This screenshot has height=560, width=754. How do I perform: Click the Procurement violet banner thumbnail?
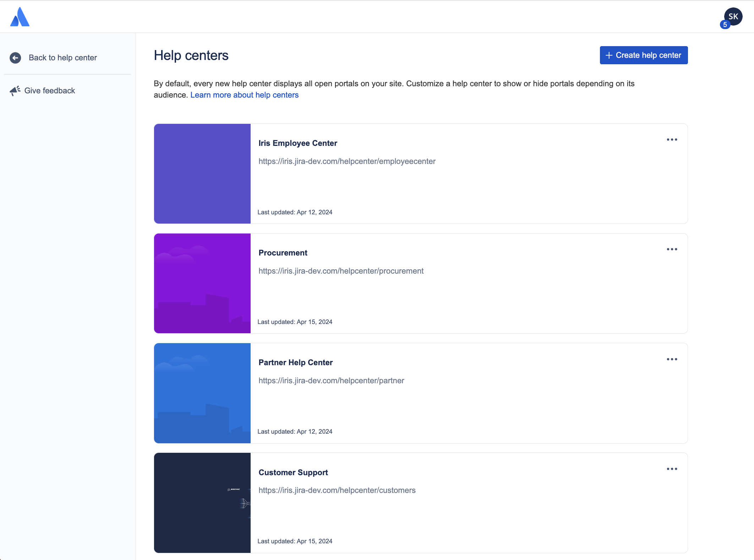click(x=202, y=284)
